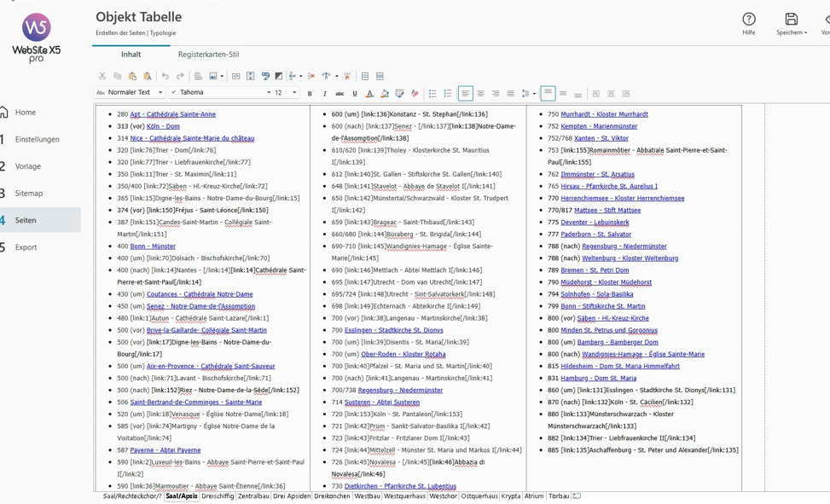Image resolution: width=830 pixels, height=504 pixels.
Task: Toggle italic formatting
Action: click(324, 94)
